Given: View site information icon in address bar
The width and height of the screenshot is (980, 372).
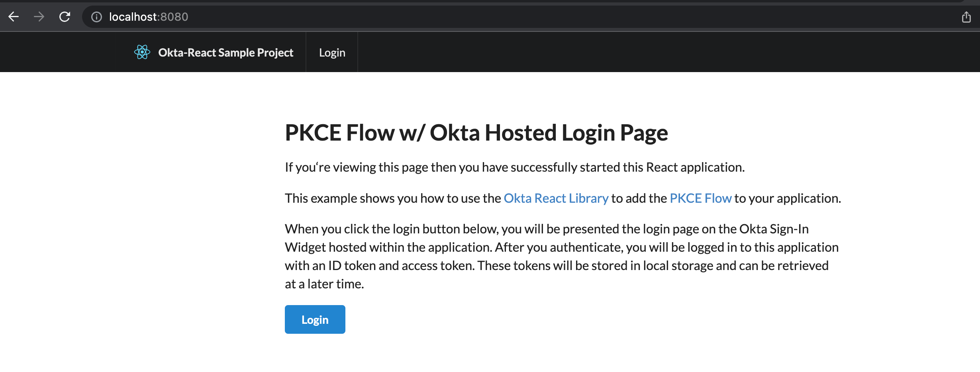Looking at the screenshot, I should point(96,17).
